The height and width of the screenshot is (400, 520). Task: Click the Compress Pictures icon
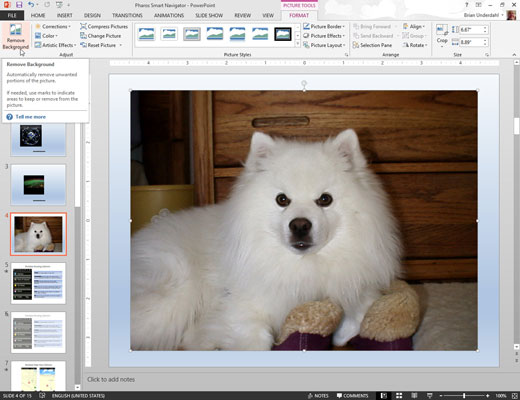point(83,26)
